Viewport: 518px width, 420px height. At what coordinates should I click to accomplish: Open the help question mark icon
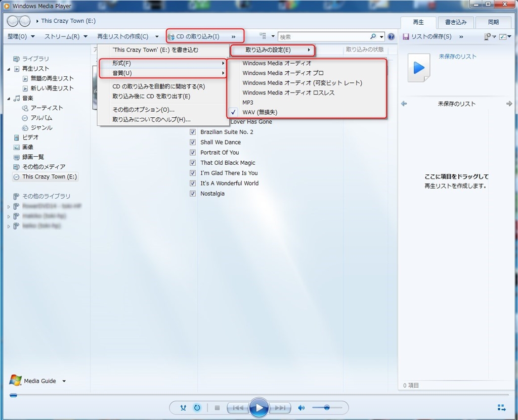pyautogui.click(x=391, y=37)
